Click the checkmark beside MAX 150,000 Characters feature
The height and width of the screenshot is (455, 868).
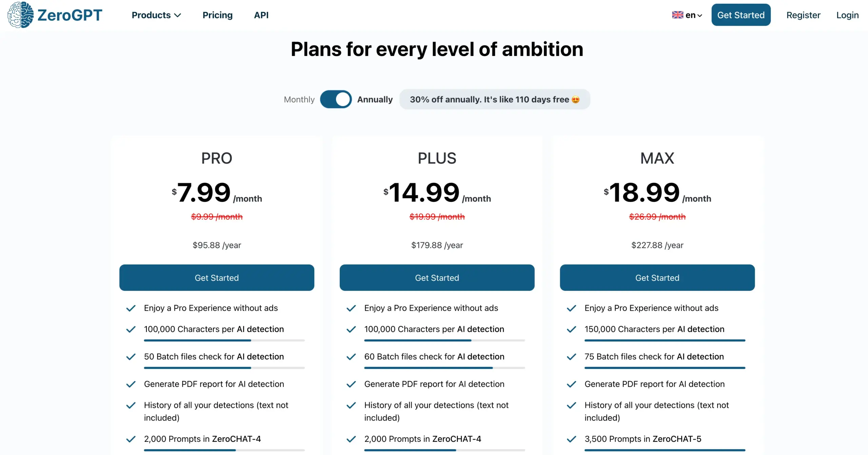(x=571, y=330)
